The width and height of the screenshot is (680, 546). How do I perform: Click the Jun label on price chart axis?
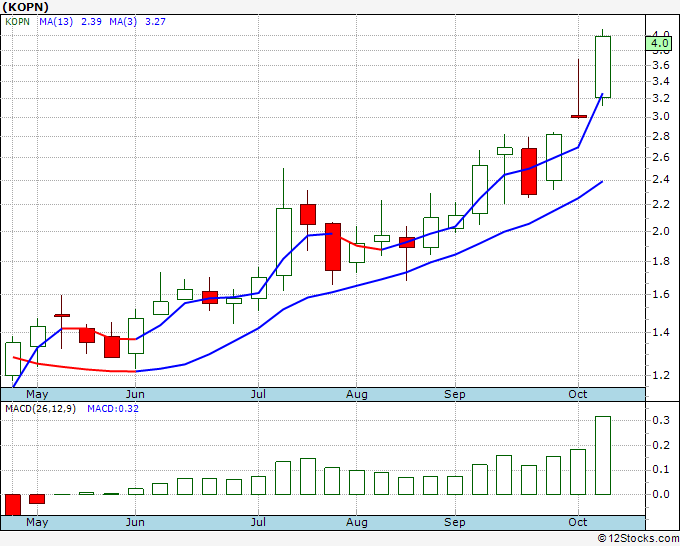point(134,394)
